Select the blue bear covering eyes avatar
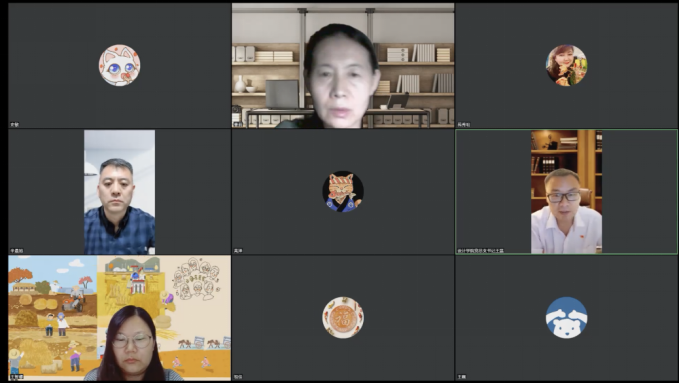680x383 pixels. 566,318
